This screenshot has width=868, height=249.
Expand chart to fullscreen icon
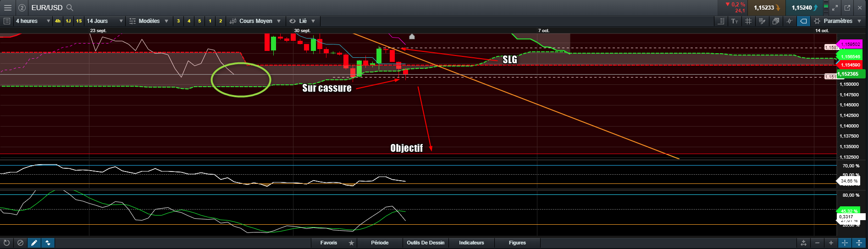coord(835,8)
